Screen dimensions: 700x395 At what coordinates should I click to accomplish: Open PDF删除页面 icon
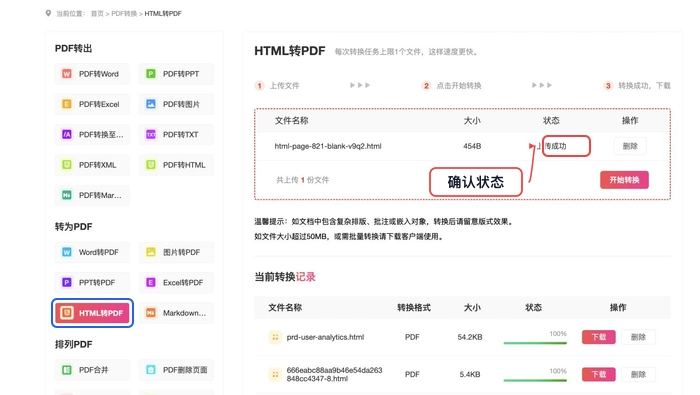click(151, 370)
